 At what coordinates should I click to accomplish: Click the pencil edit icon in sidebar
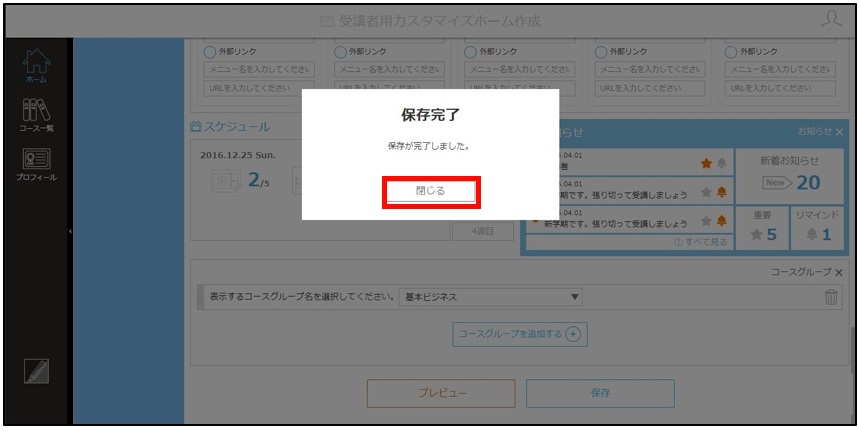tap(37, 371)
